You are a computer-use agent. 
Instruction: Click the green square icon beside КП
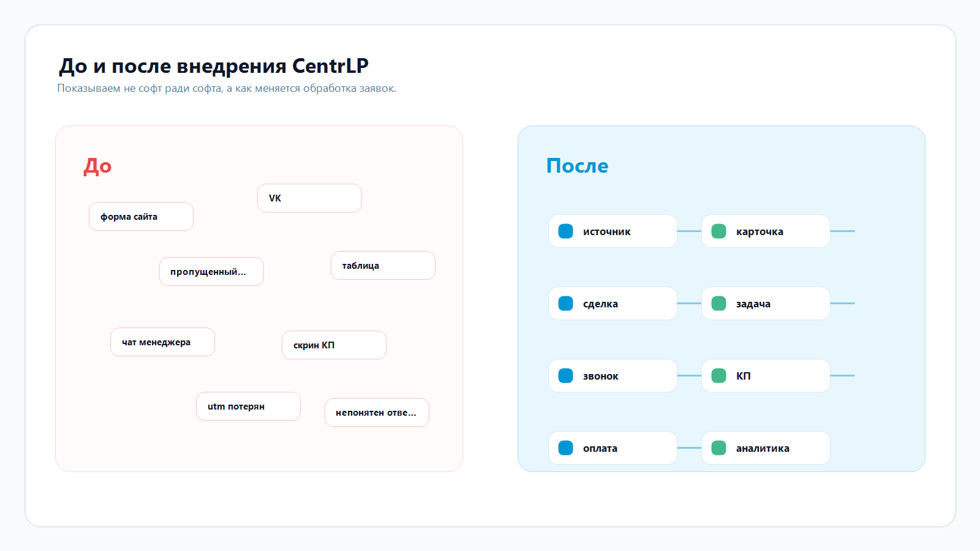tap(718, 376)
